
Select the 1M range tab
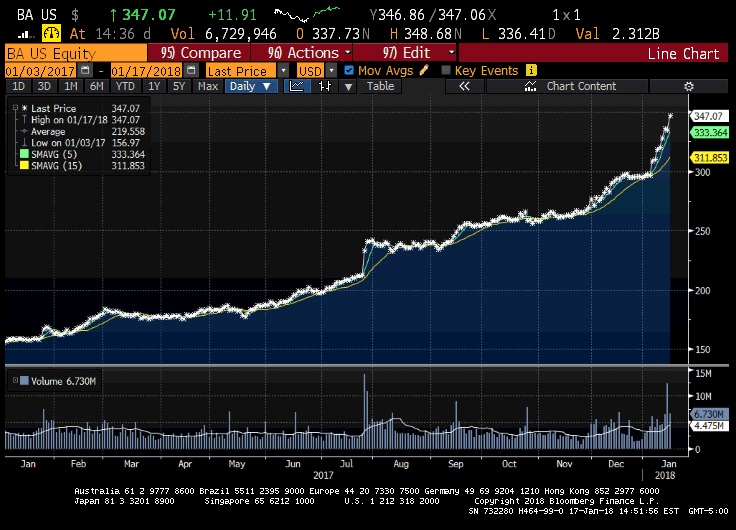coord(71,86)
